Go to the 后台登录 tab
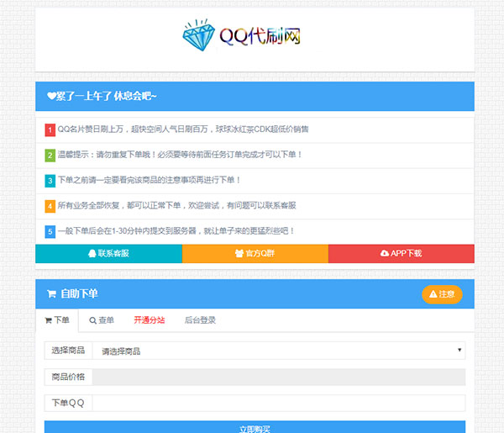 coord(200,320)
